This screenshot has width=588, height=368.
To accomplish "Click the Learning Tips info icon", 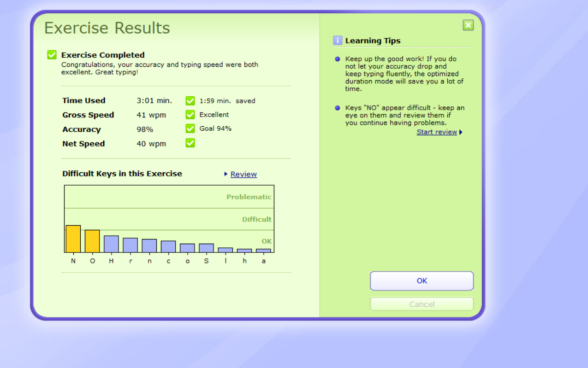I will (x=338, y=41).
